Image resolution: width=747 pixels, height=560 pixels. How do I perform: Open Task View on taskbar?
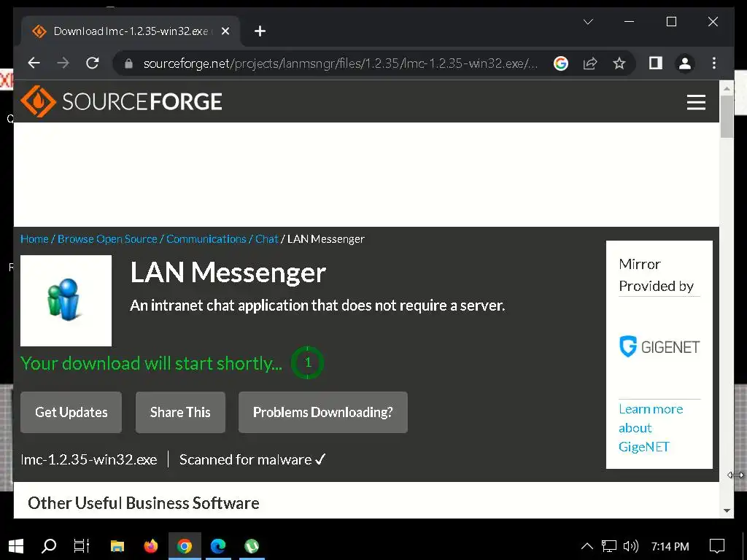point(82,546)
